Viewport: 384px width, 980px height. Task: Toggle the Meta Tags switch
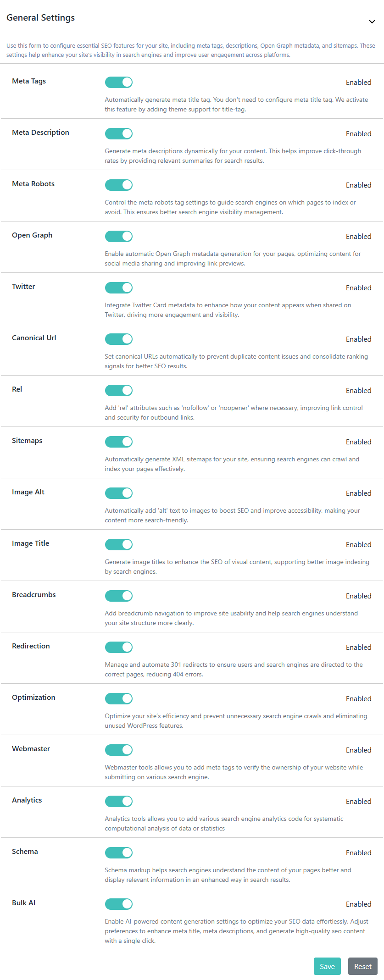pos(119,82)
